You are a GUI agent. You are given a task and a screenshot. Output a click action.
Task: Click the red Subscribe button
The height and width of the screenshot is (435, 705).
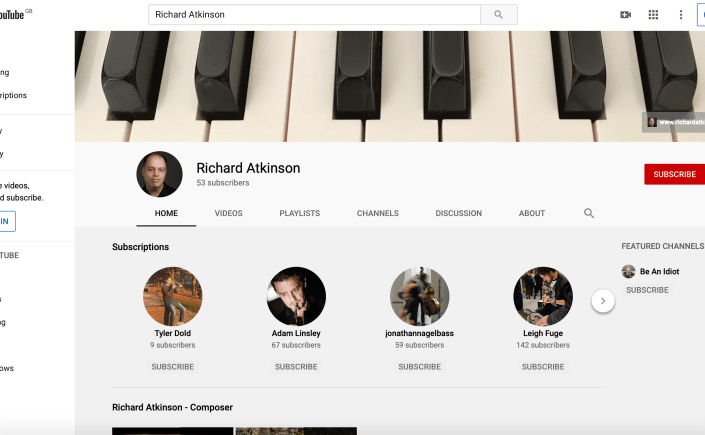click(x=673, y=174)
